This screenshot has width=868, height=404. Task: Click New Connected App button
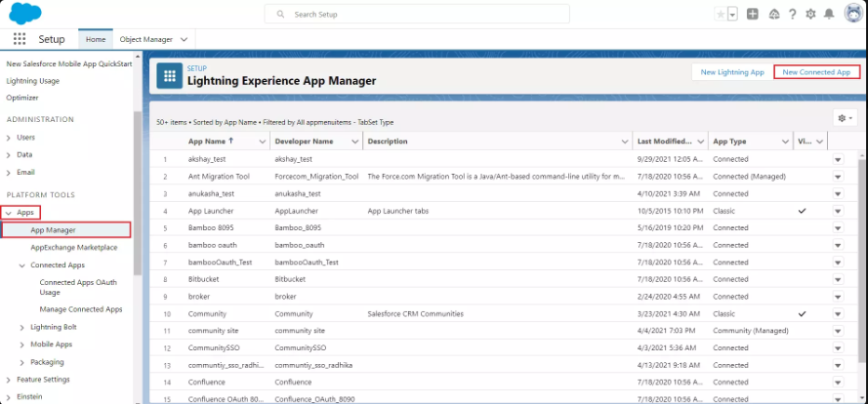(x=817, y=72)
